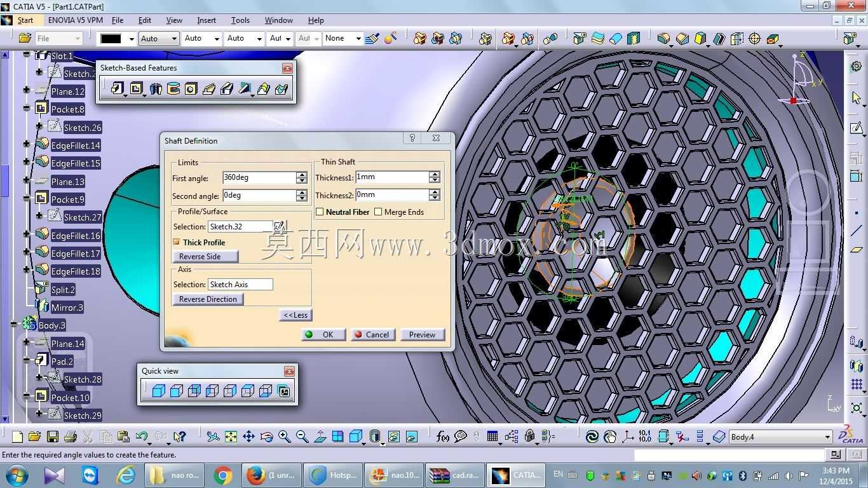Select the Pad tool in Sketch-Based Features
868x488 pixels.
(118, 89)
